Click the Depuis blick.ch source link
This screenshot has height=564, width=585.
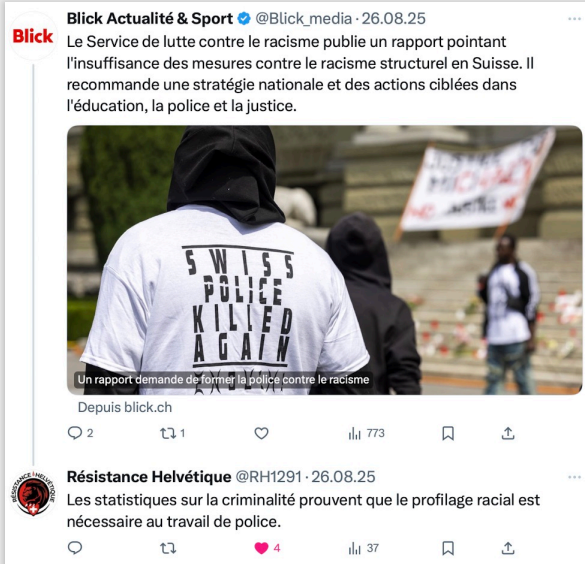click(125, 407)
